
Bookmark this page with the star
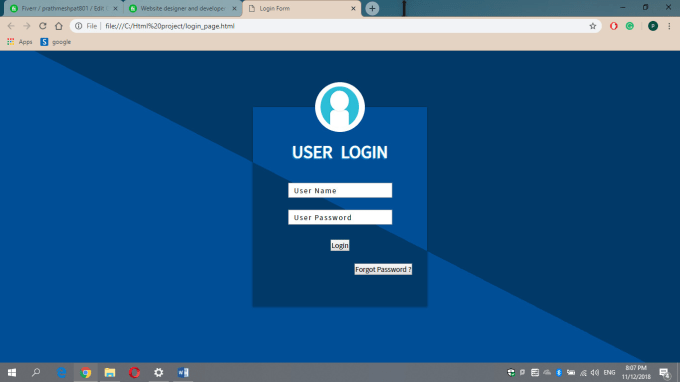(x=593, y=26)
